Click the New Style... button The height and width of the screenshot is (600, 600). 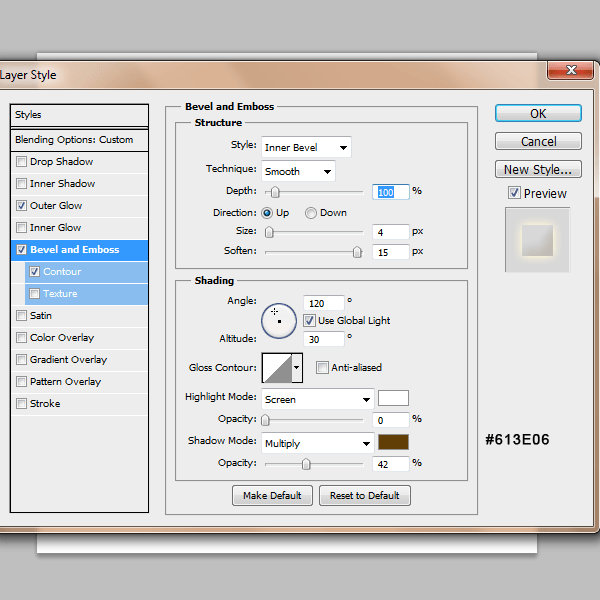[538, 169]
